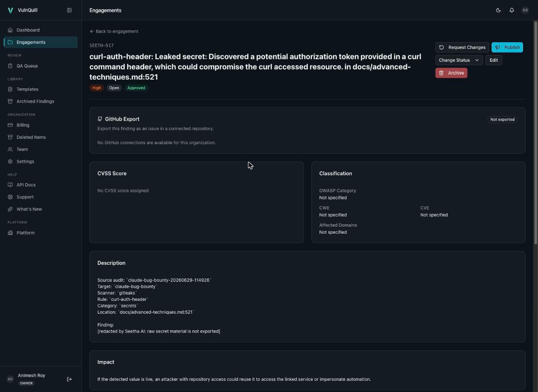Open the Change Status dropdown
Screen dimensions: 538x392
coord(459,60)
